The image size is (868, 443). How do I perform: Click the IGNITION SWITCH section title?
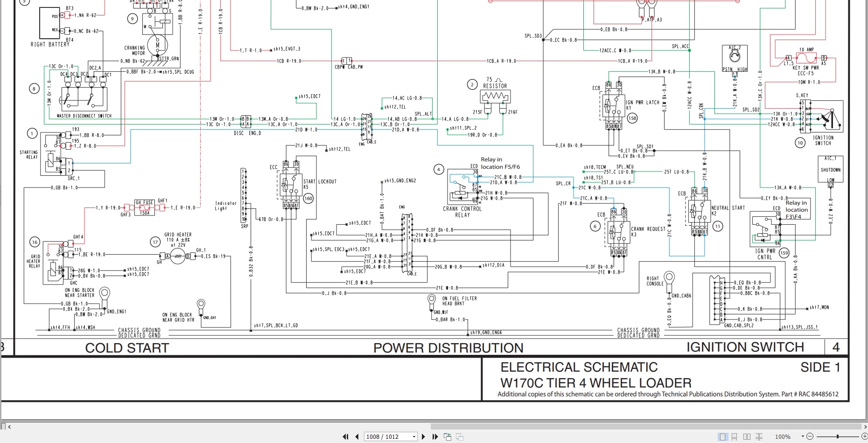tap(745, 347)
